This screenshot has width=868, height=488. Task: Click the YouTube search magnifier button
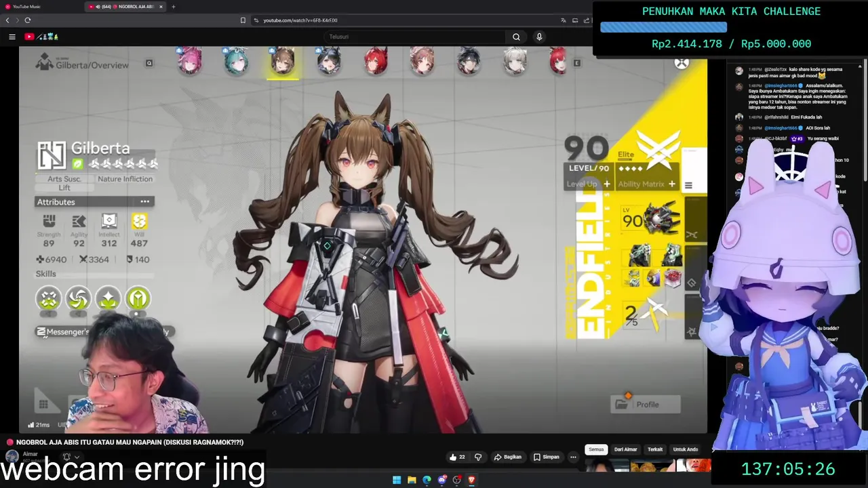[x=516, y=37]
